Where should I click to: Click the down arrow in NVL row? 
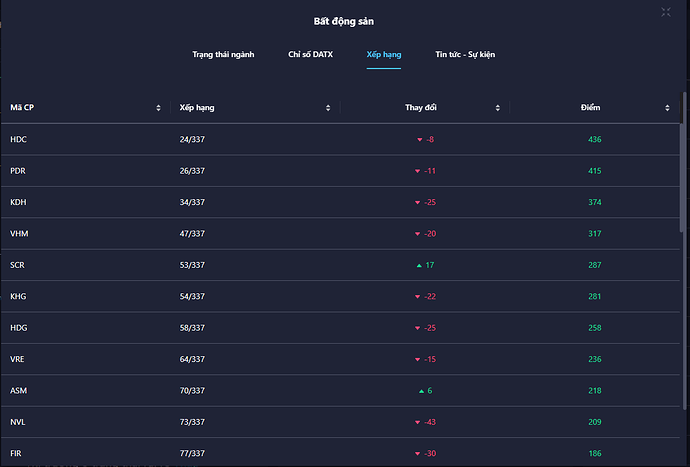(x=418, y=423)
